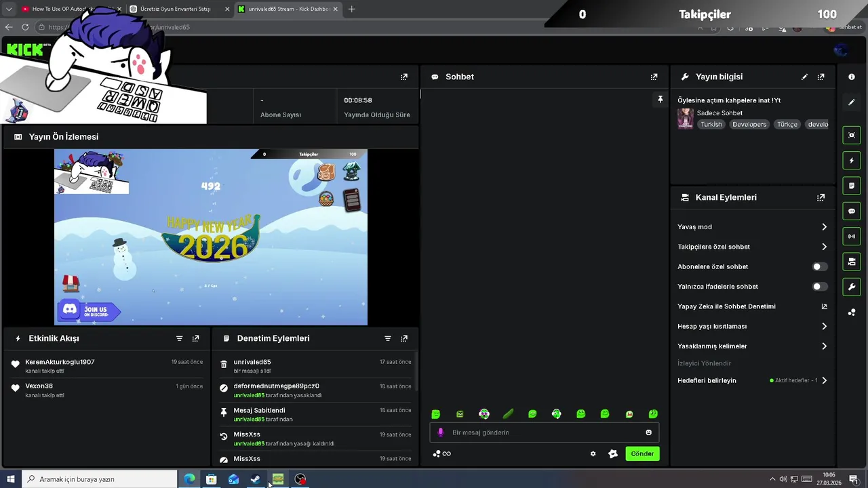This screenshot has height=488, width=868.
Task: Click the pin icon in chat
Action: pos(660,100)
